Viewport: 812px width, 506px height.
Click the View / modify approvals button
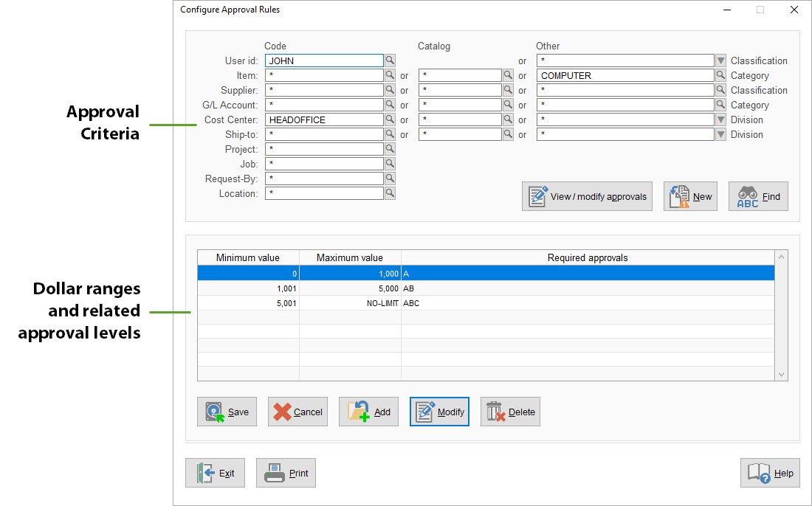point(587,195)
